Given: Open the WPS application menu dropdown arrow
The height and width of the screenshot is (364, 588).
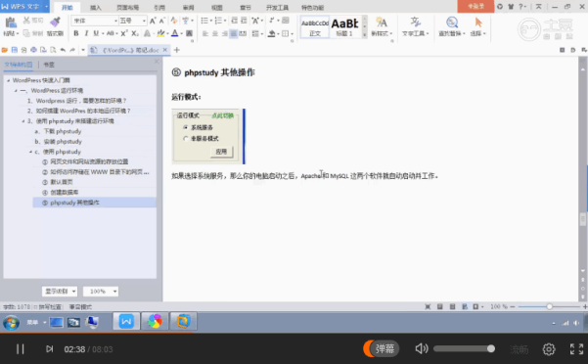Looking at the screenshot, I should click(x=47, y=7).
